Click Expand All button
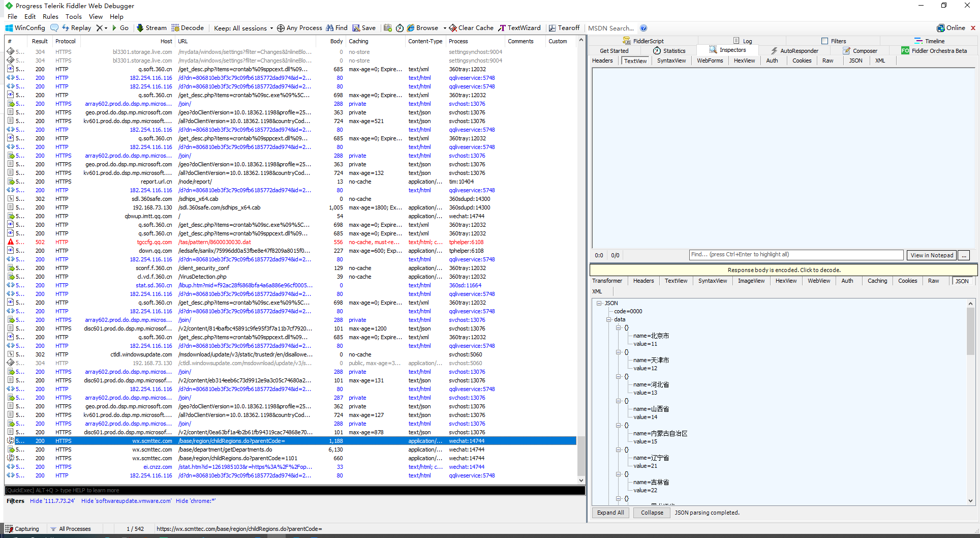This screenshot has height=538, width=980. point(610,513)
